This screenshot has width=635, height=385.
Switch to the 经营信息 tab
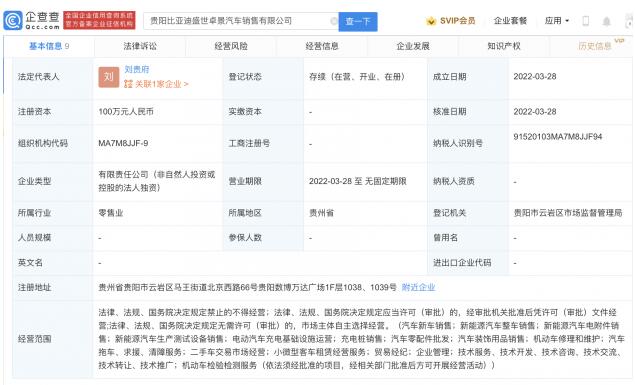pos(322,46)
